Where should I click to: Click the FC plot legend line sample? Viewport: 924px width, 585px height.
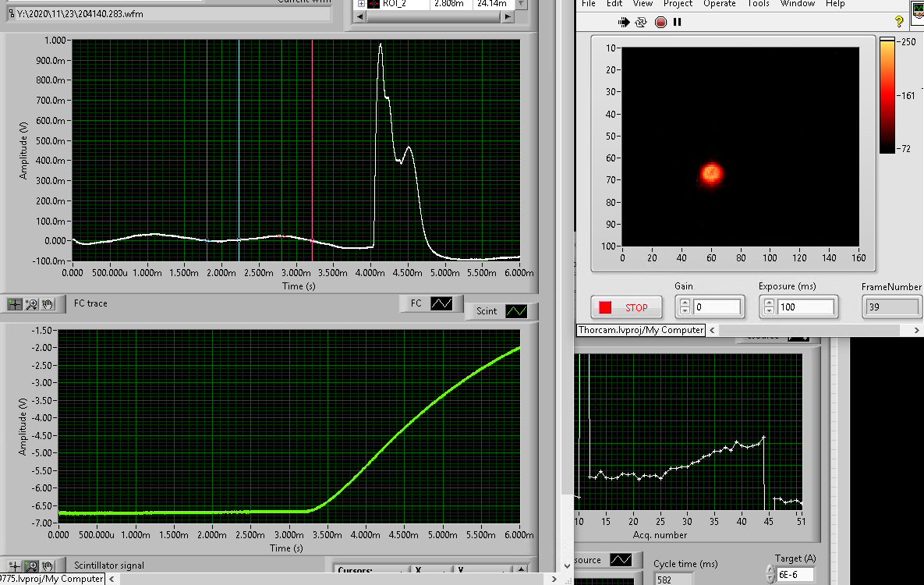point(442,303)
